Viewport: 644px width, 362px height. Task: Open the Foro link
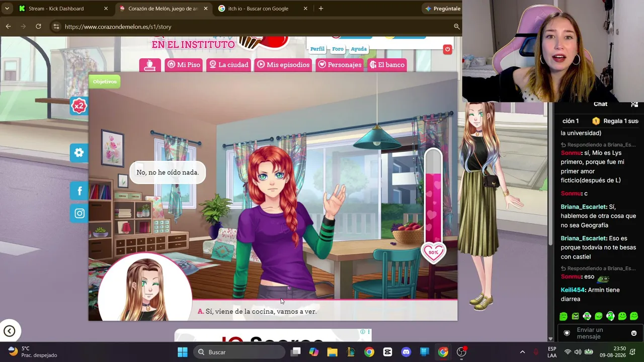[x=338, y=49]
